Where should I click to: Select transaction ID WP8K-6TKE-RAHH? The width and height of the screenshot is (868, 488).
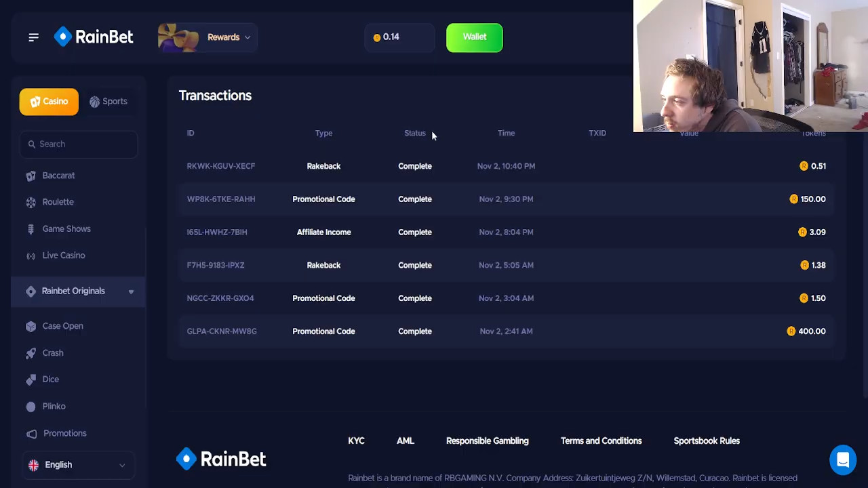pyautogui.click(x=221, y=199)
